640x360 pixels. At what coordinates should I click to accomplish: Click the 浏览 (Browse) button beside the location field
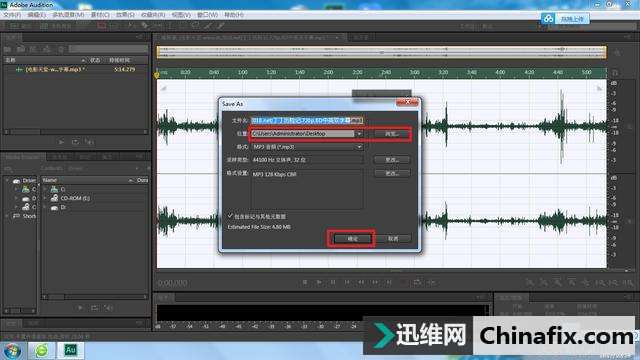pos(392,133)
